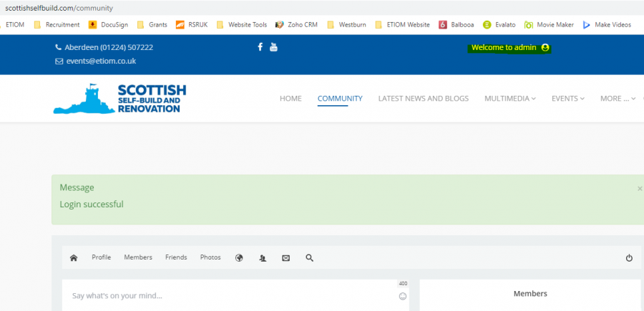Open the Make Videos bookmark
644x311 pixels.
(607, 24)
